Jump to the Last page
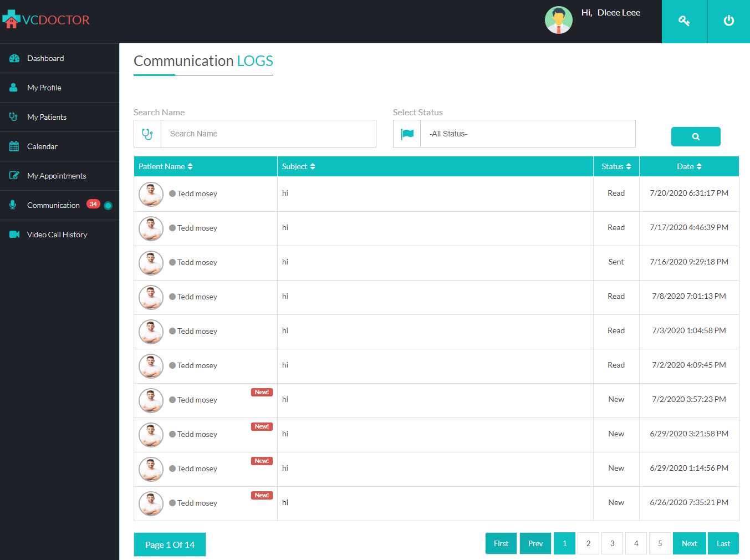750x560 pixels. [x=723, y=543]
